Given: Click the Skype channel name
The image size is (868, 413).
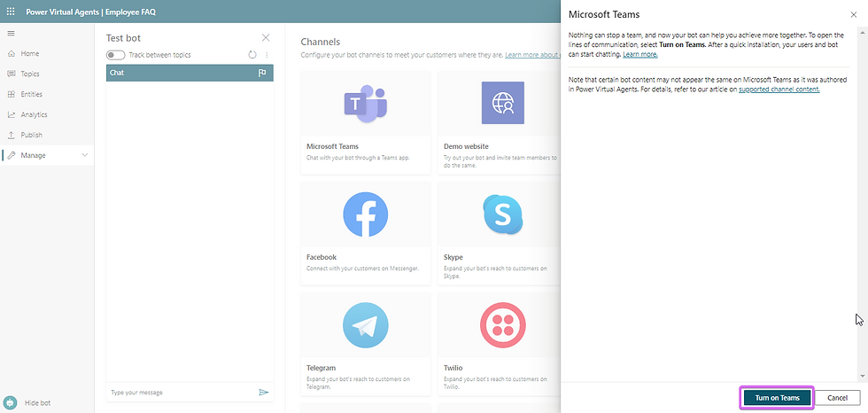Looking at the screenshot, I should (x=453, y=257).
